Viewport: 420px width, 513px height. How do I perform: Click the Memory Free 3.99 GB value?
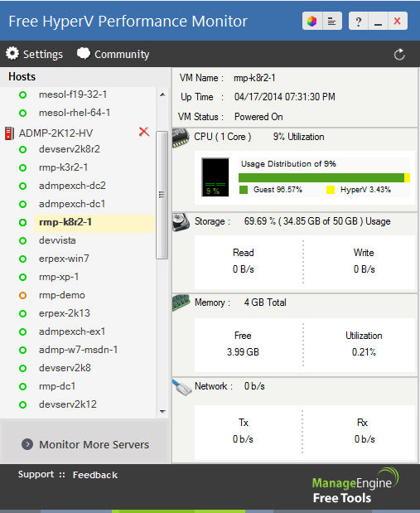(243, 352)
